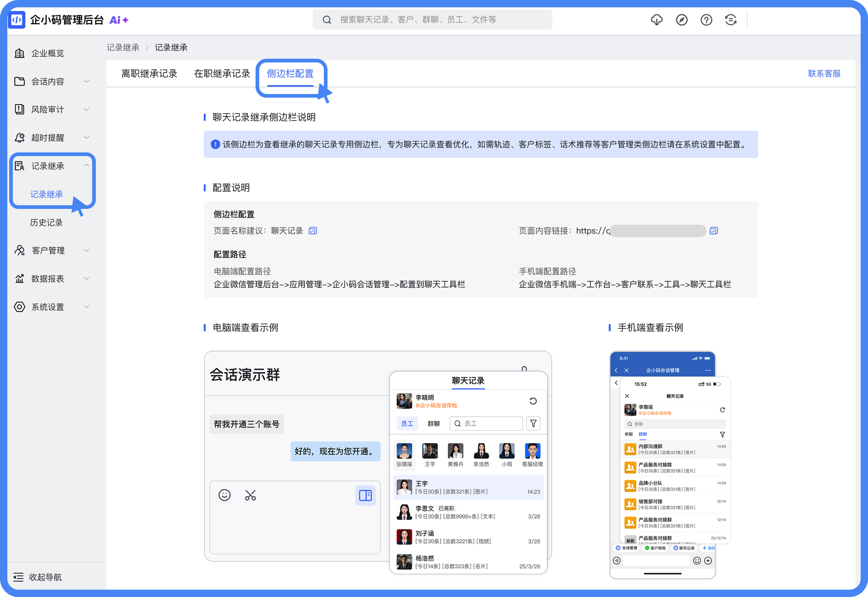Click the 品牌小分队 row in phone example
This screenshot has width=868, height=597.
675,486
